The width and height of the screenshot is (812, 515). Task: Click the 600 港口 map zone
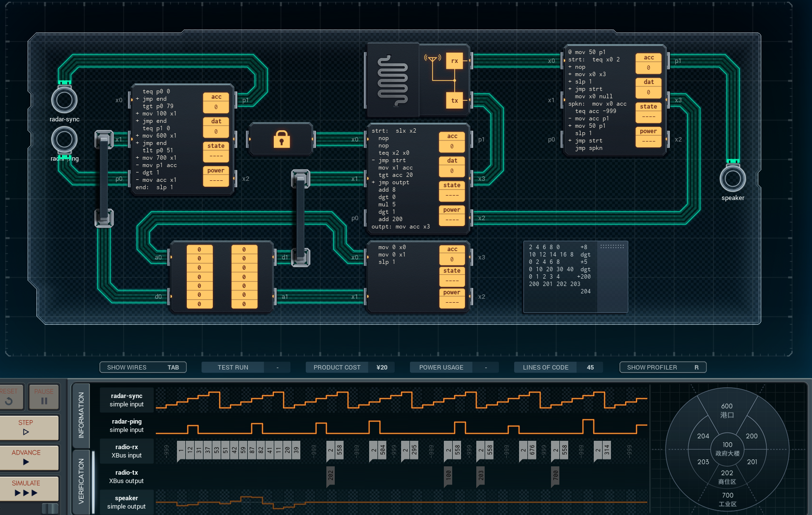click(727, 410)
